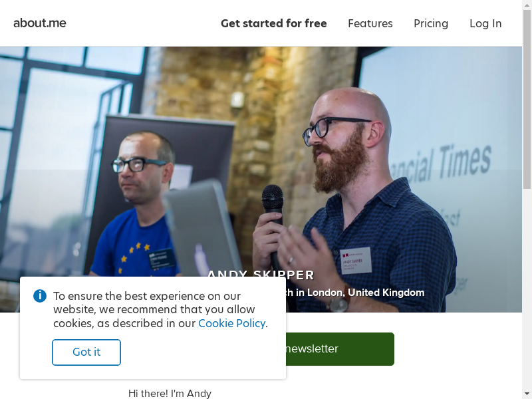The height and width of the screenshot is (399, 532).
Task: Click the scrollbar up arrow
Action: coord(527,5)
